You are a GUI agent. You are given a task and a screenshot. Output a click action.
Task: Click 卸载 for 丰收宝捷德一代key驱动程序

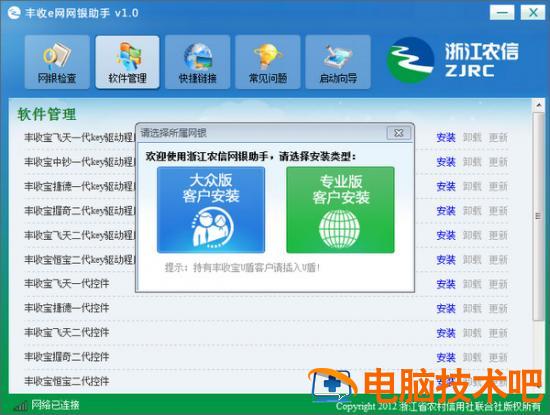(x=472, y=186)
